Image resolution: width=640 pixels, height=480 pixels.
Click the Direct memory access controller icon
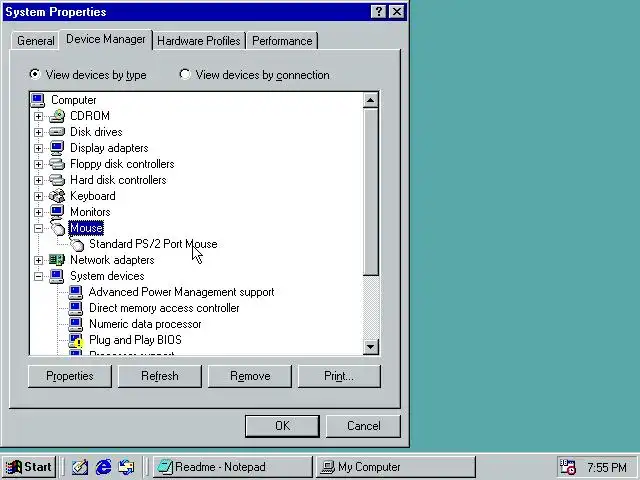(76, 308)
